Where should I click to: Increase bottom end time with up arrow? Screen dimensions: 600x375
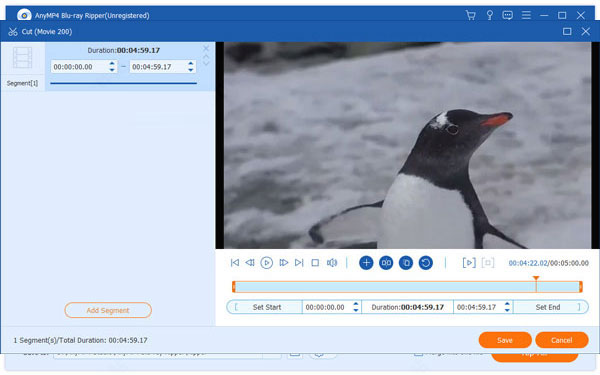(507, 304)
